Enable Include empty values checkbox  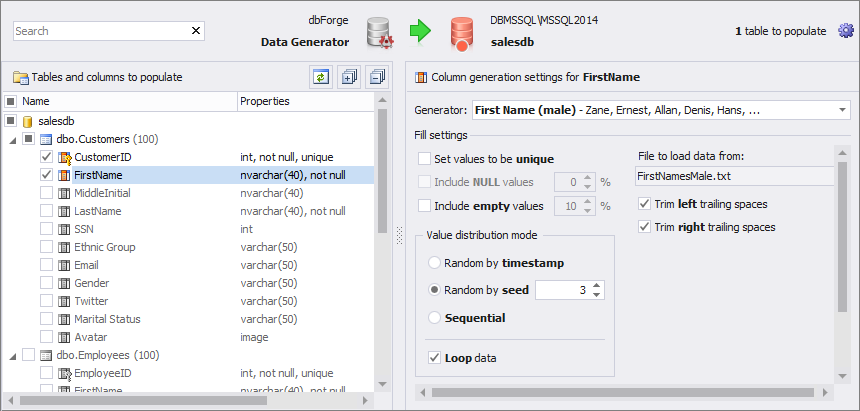pos(424,206)
